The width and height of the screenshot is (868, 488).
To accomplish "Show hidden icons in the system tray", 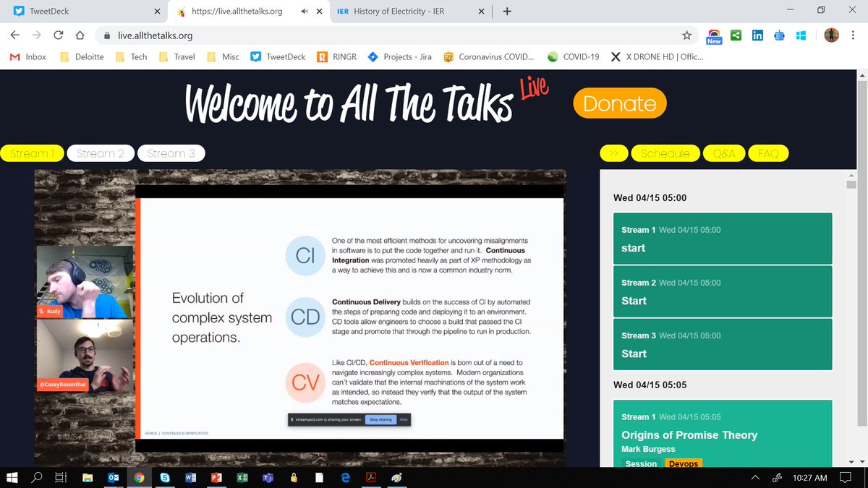I will [754, 477].
